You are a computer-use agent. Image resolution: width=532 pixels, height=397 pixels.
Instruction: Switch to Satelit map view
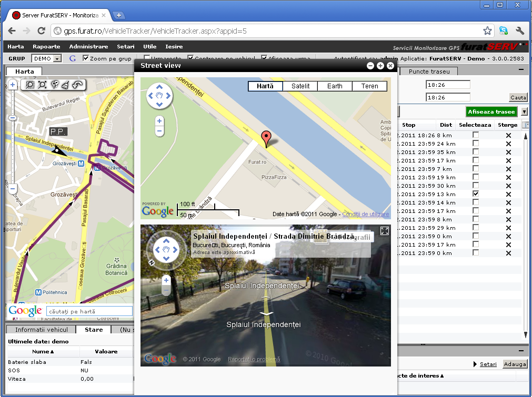click(x=300, y=86)
